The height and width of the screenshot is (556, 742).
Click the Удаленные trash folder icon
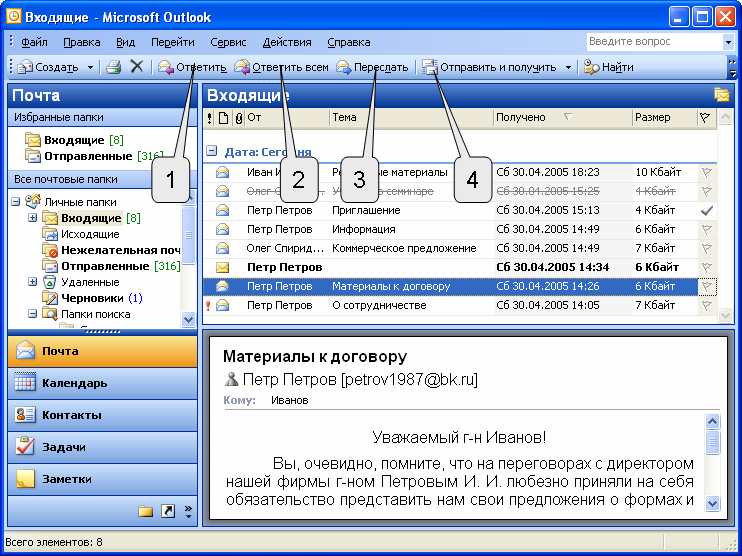[50, 282]
